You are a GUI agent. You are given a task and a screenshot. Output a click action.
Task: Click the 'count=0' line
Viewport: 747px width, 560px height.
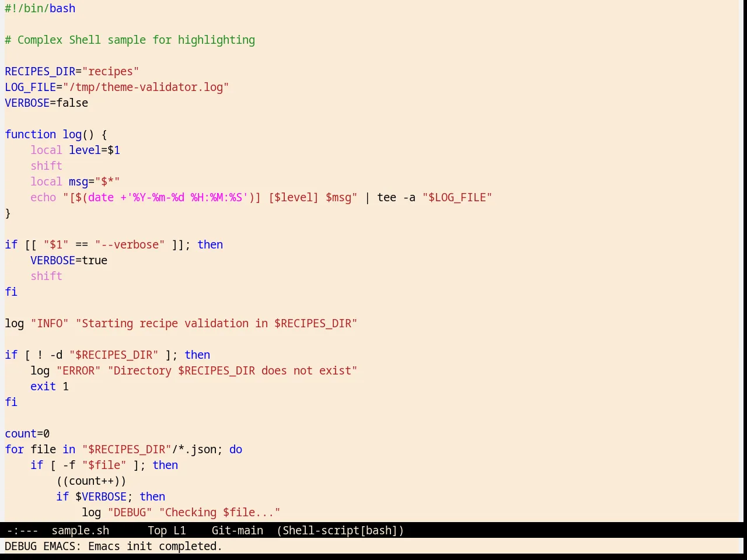coord(27,434)
